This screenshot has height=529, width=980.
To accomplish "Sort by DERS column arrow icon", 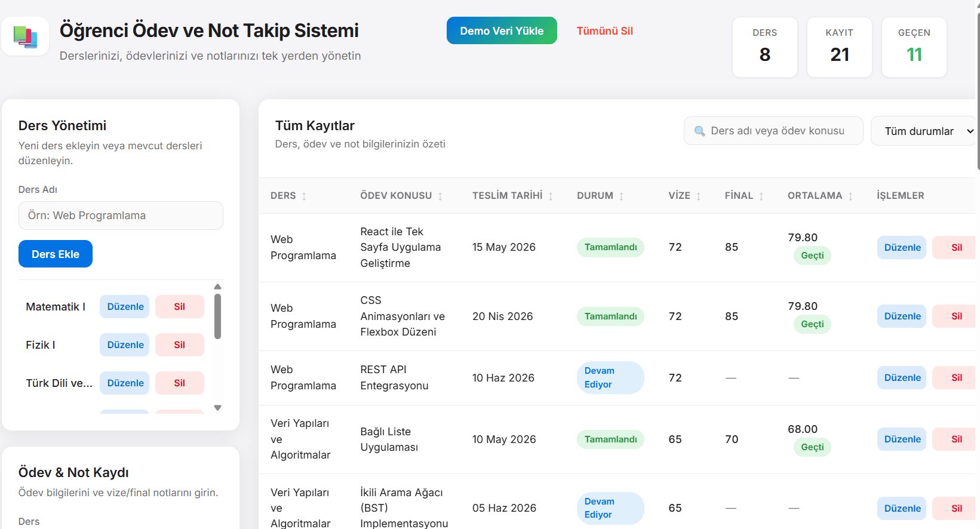I will coord(304,196).
